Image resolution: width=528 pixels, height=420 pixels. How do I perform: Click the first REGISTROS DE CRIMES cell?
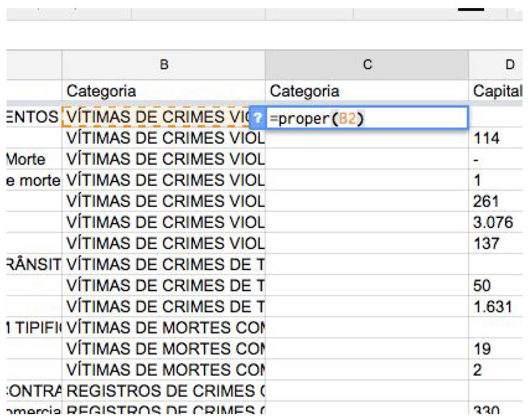163,391
